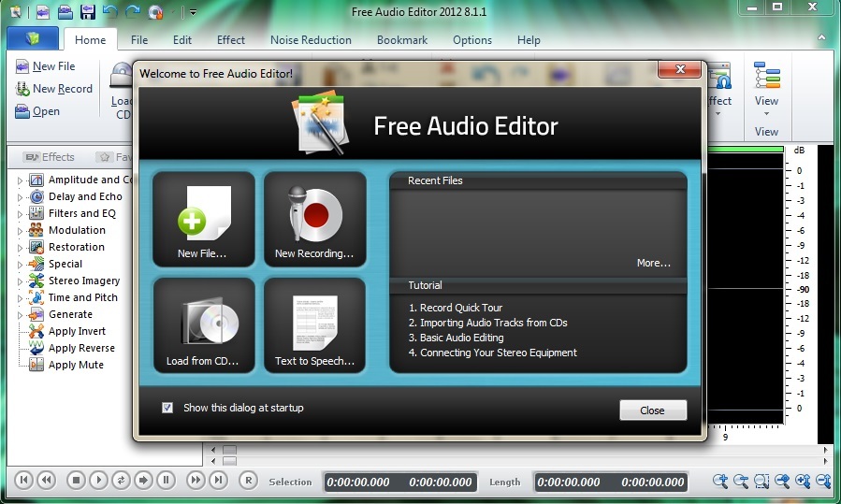The height and width of the screenshot is (504, 841).
Task: Select Apply Invert in effects tree
Action: [x=77, y=331]
